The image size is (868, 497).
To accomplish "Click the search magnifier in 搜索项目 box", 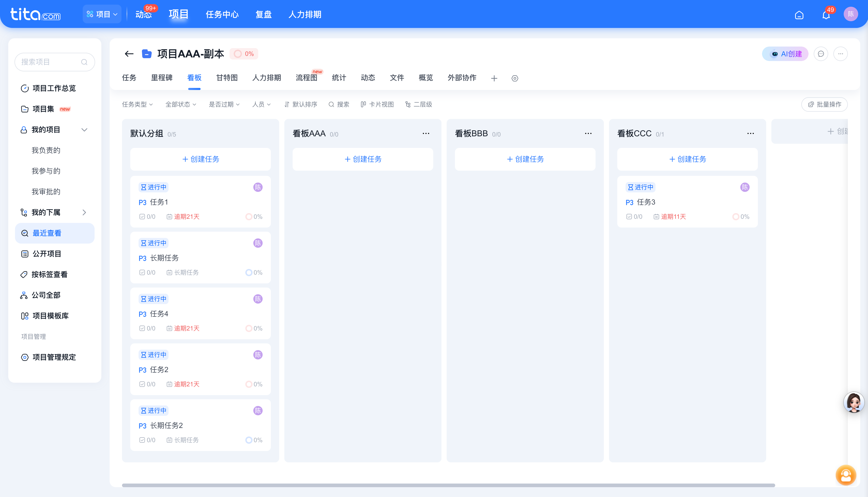I will tap(84, 62).
